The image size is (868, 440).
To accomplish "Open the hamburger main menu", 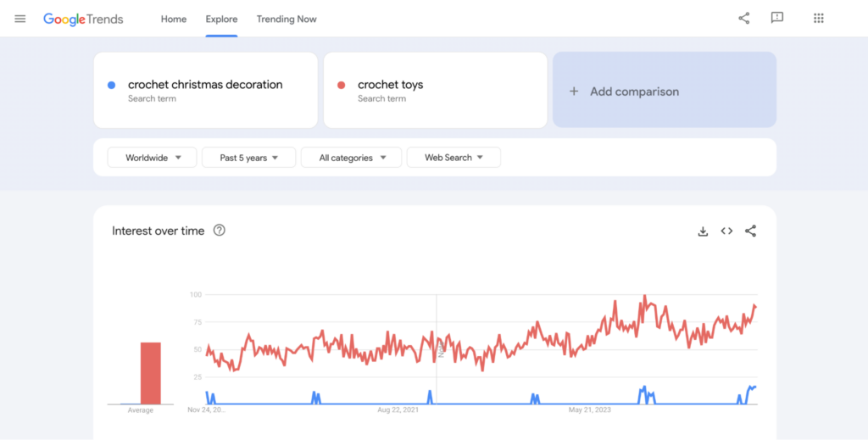I will coord(20,19).
